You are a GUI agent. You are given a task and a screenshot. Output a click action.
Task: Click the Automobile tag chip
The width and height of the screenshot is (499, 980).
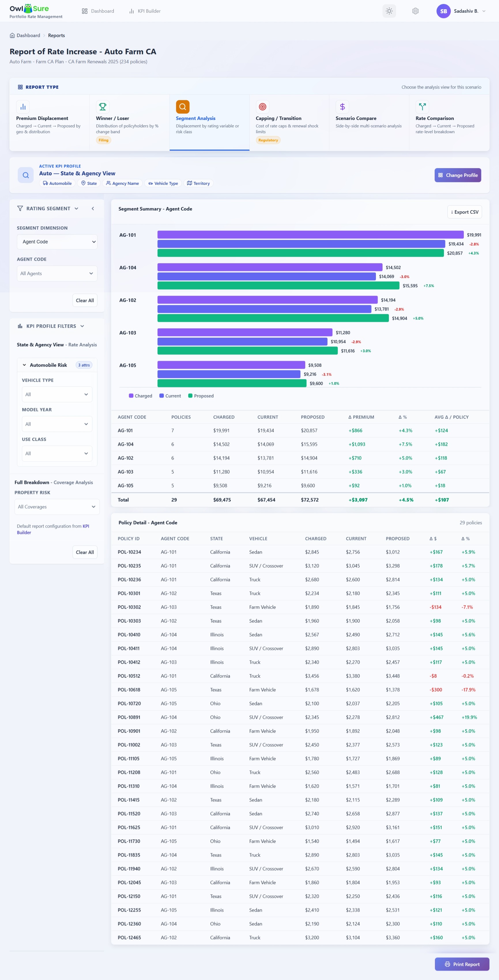57,183
